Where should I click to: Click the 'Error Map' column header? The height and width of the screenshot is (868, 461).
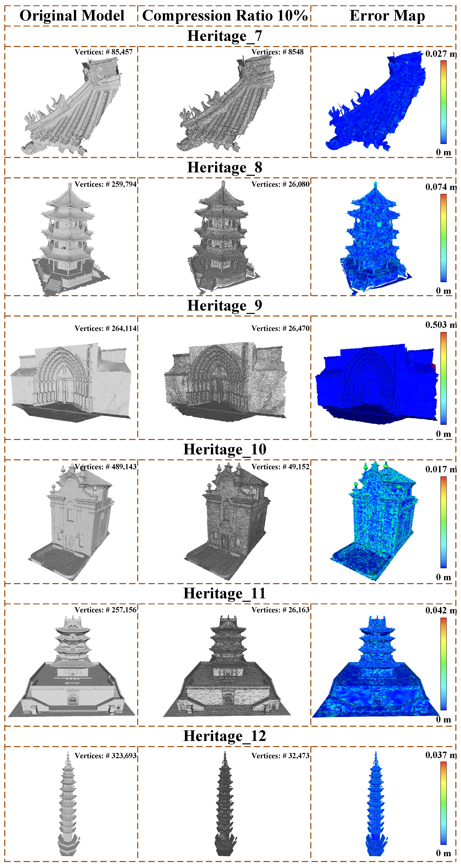pos(387,16)
